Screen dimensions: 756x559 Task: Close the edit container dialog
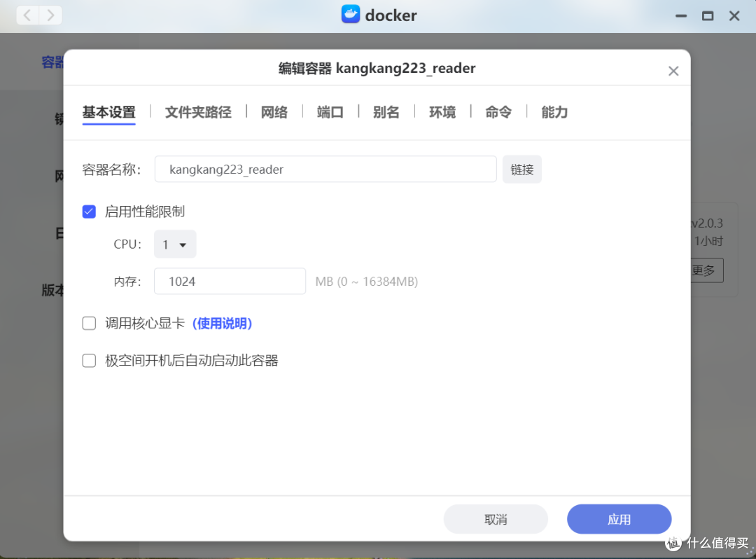click(673, 71)
